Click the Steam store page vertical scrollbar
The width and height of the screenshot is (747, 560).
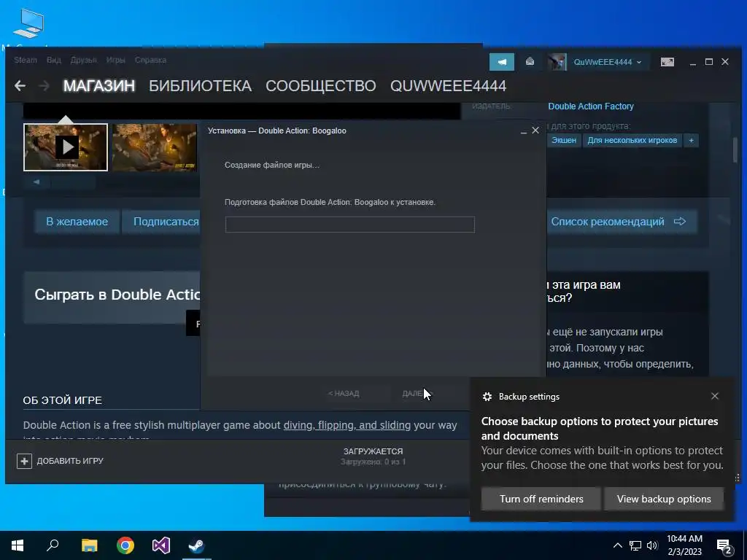tap(735, 149)
